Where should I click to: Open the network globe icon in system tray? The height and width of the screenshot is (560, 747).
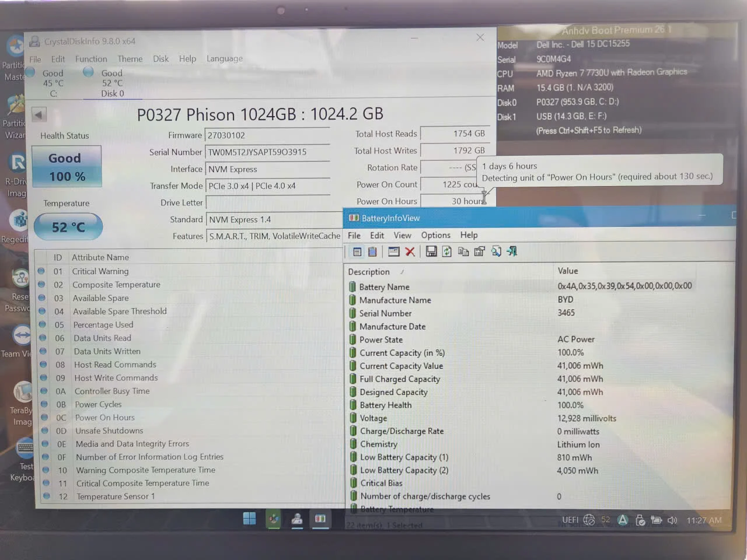click(x=589, y=520)
